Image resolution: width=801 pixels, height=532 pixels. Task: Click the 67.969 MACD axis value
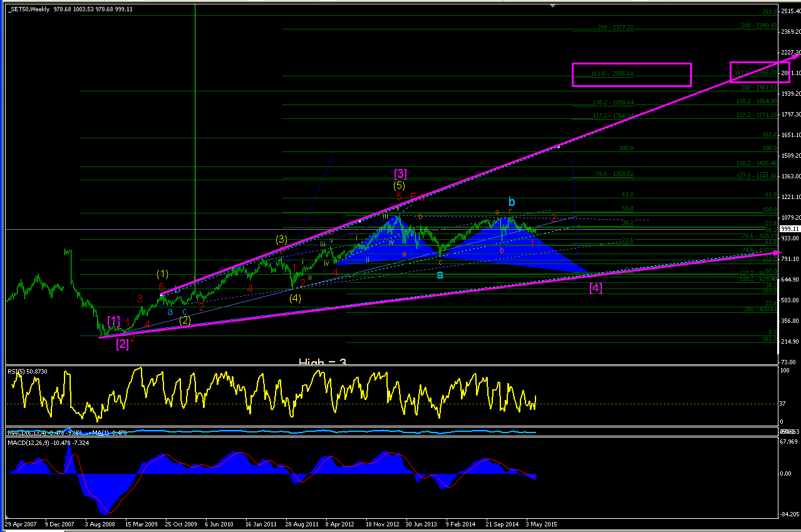coord(790,442)
